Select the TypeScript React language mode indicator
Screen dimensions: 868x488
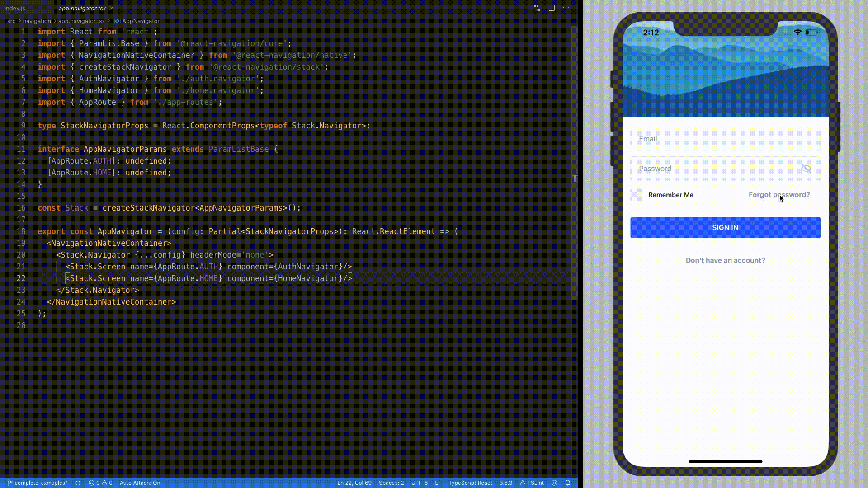[x=470, y=483]
